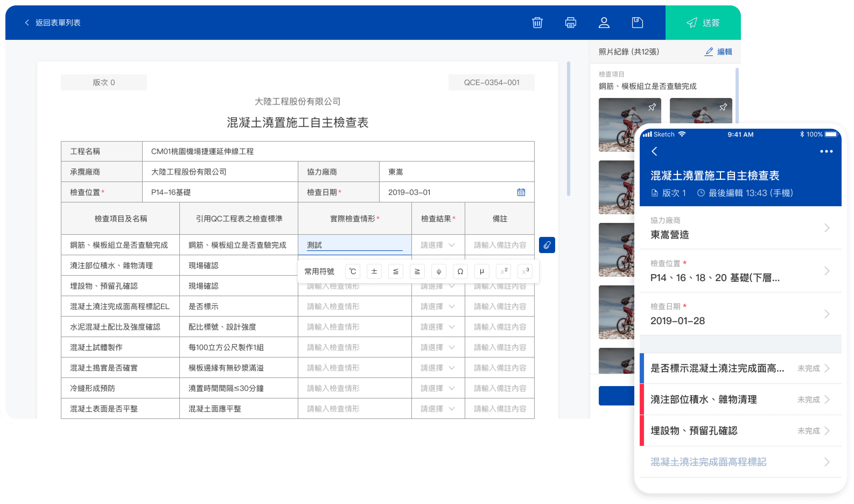Insert the ± common symbol
This screenshot has height=504, width=854.
pyautogui.click(x=374, y=271)
